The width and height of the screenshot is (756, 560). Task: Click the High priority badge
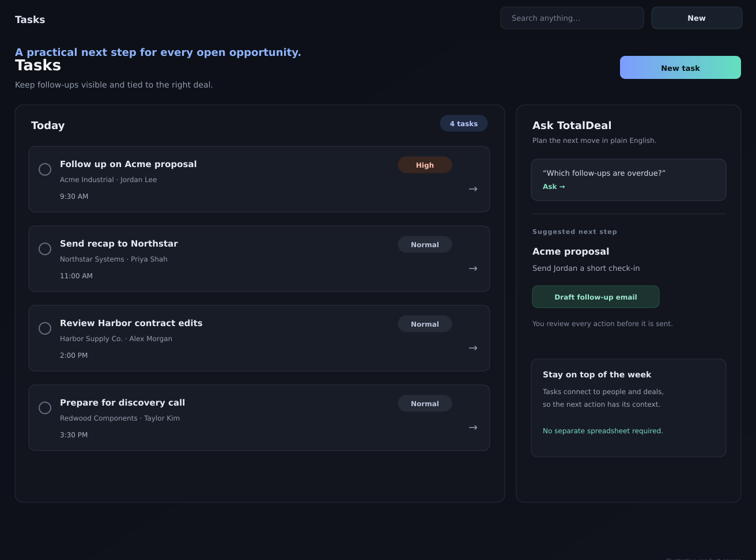425,165
